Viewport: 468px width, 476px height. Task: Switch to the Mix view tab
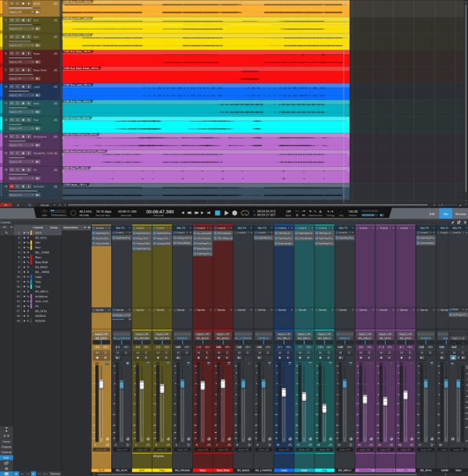445,213
